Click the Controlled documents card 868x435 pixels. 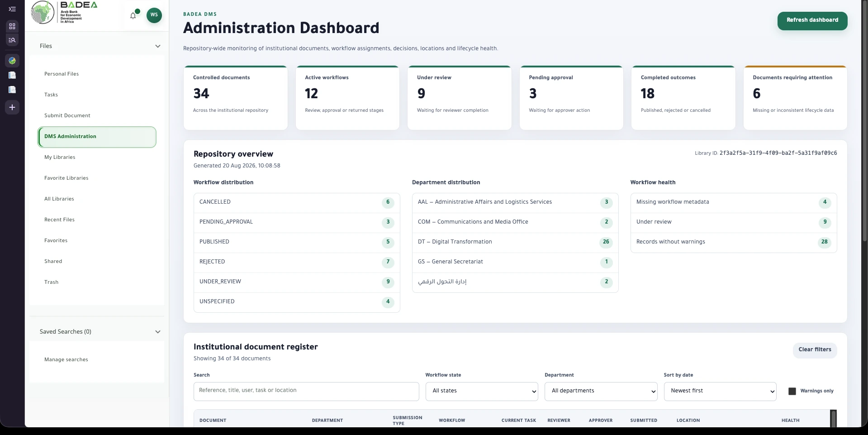(236, 98)
